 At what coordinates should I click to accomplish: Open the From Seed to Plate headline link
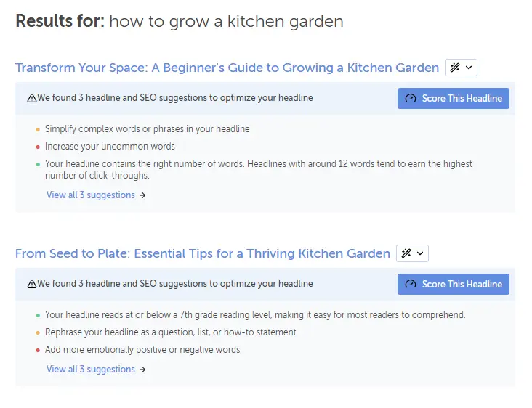(x=202, y=253)
